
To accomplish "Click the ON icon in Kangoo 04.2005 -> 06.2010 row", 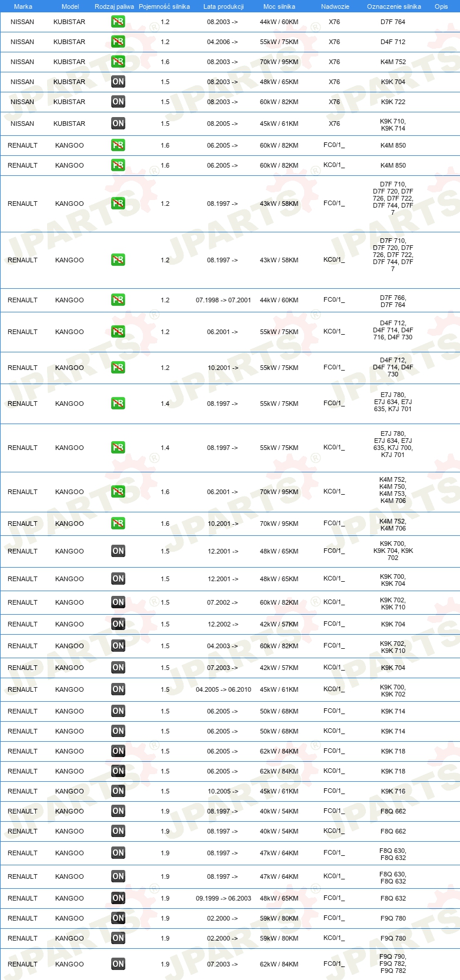I will 118,689.
